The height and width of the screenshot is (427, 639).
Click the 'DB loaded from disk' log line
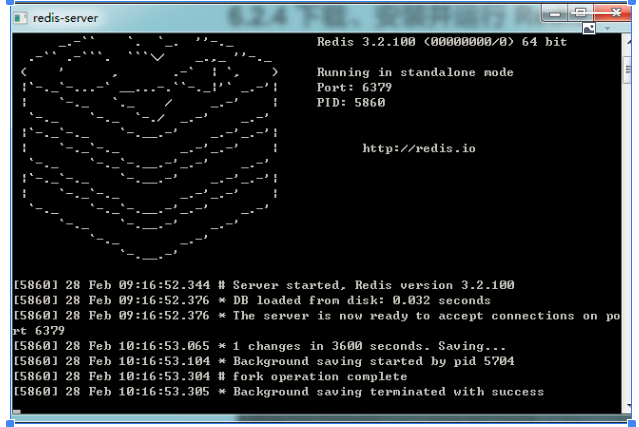pyautogui.click(x=252, y=300)
